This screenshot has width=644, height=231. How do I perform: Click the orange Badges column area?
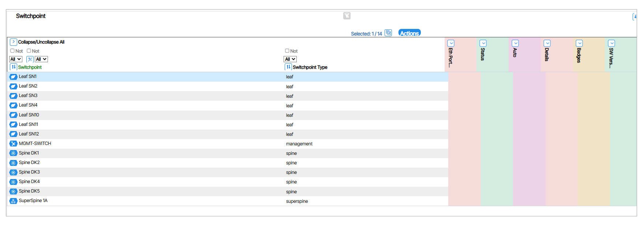594,139
